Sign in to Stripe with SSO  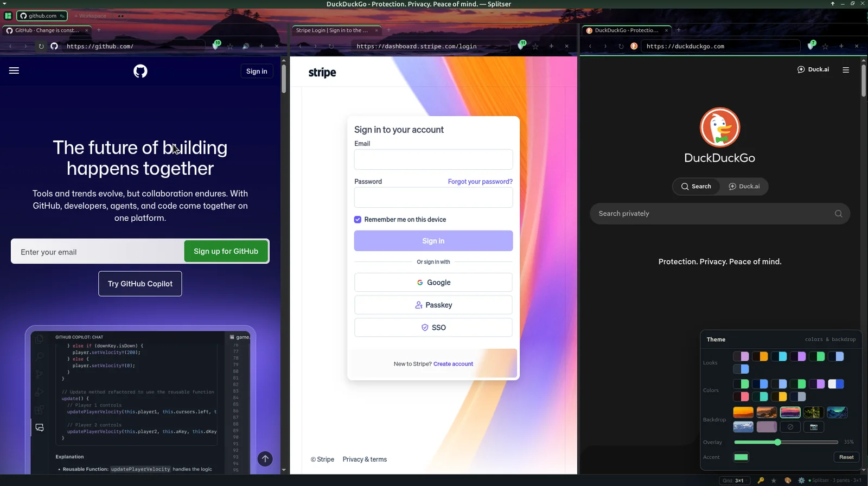pos(433,328)
